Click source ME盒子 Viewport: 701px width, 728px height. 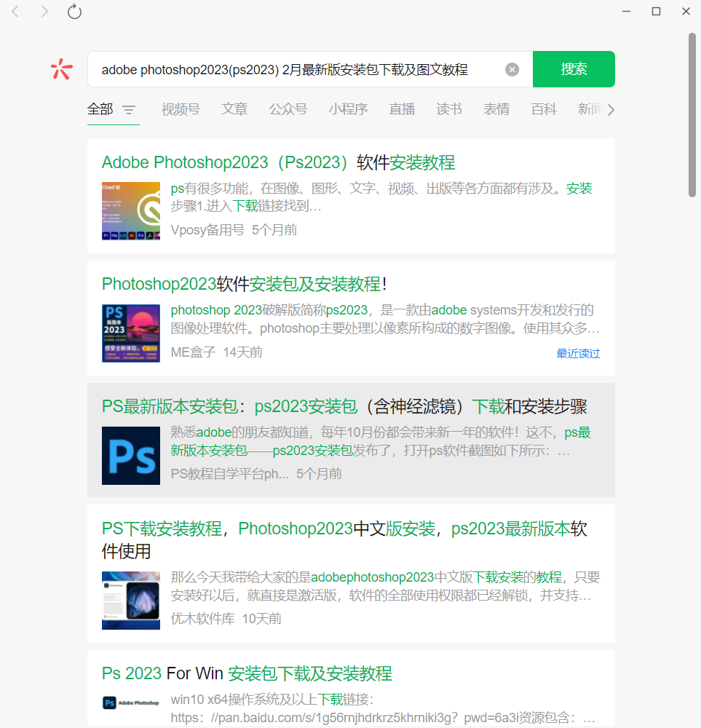[x=193, y=352]
